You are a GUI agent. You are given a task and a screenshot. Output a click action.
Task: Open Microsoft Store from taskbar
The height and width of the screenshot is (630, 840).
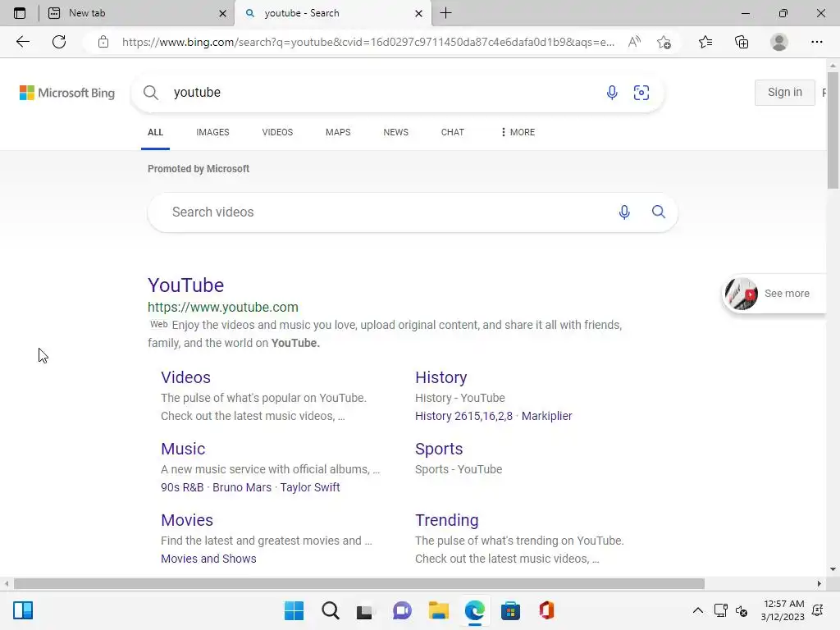click(x=510, y=610)
